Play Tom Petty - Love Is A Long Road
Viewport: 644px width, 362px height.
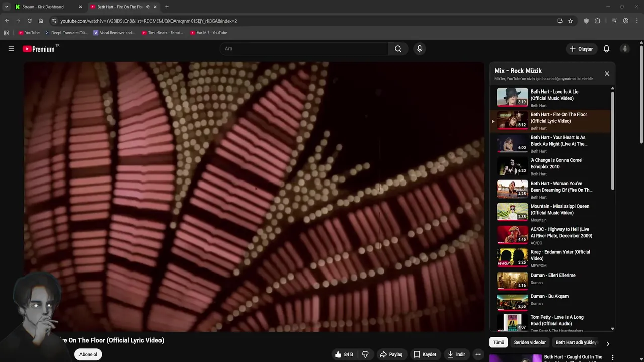[550, 323]
